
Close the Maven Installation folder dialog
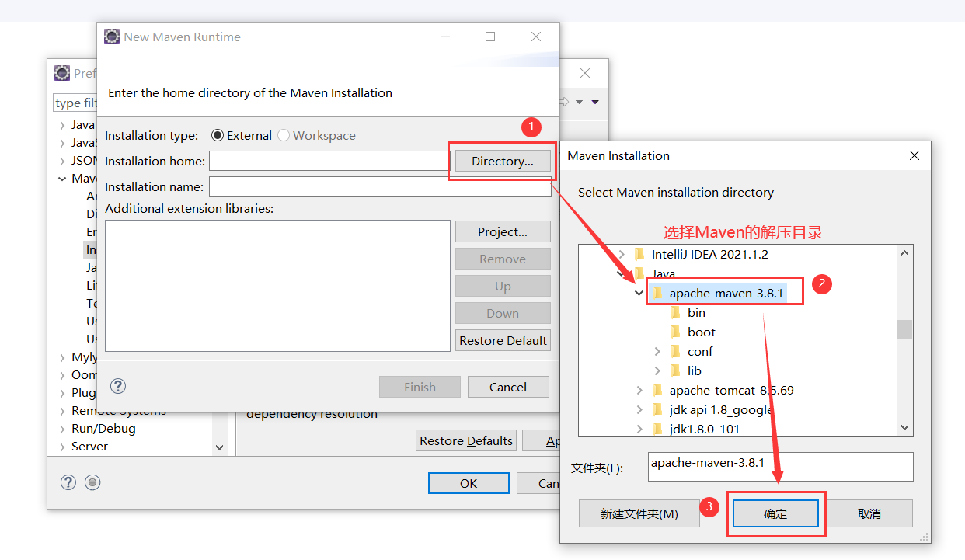[x=914, y=155]
